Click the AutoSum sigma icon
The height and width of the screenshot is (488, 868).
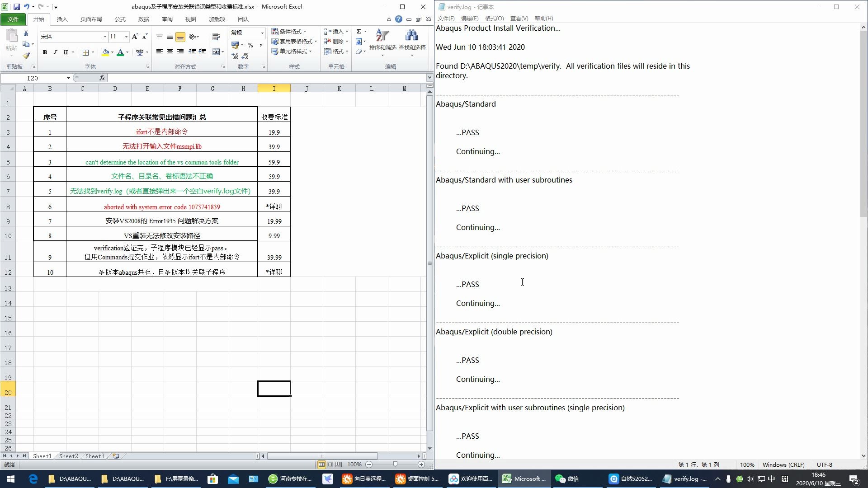coord(359,32)
